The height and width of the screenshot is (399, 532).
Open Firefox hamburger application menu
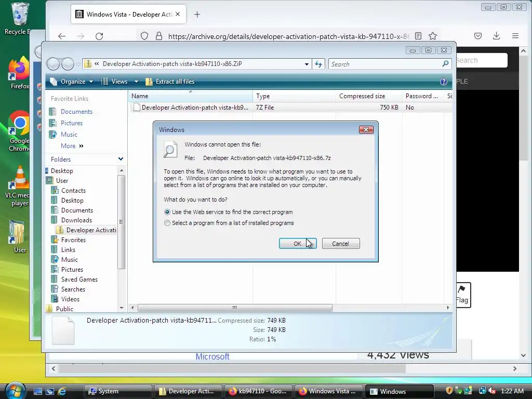(515, 36)
